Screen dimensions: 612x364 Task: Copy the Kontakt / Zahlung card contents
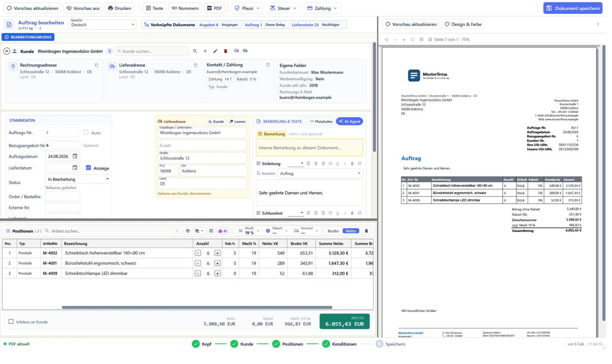tap(268, 65)
